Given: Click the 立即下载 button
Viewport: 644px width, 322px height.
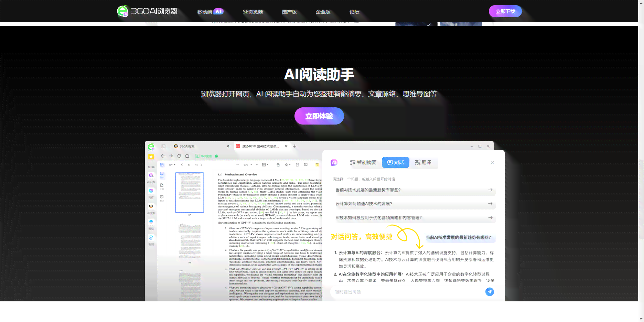Looking at the screenshot, I should click(505, 11).
